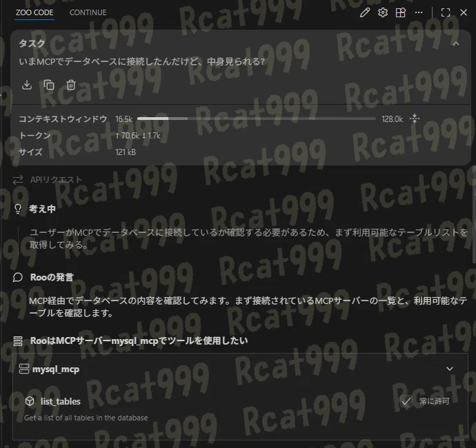The image size is (476, 448).
Task: Click the 128.0k context limit value
Action: 392,119
